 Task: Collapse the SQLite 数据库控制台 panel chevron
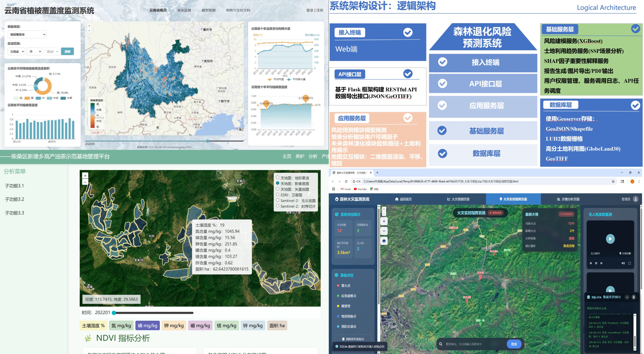[x=627, y=297]
